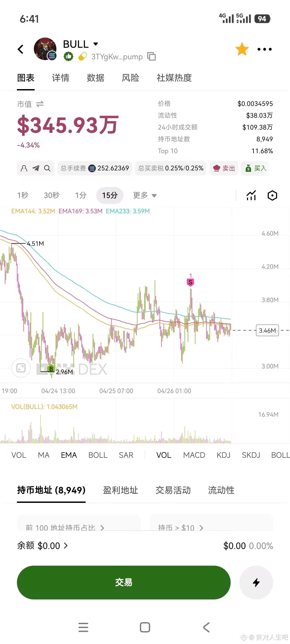Tap the yellow pill icon near address
The width and height of the screenshot is (290, 644).
83,56
